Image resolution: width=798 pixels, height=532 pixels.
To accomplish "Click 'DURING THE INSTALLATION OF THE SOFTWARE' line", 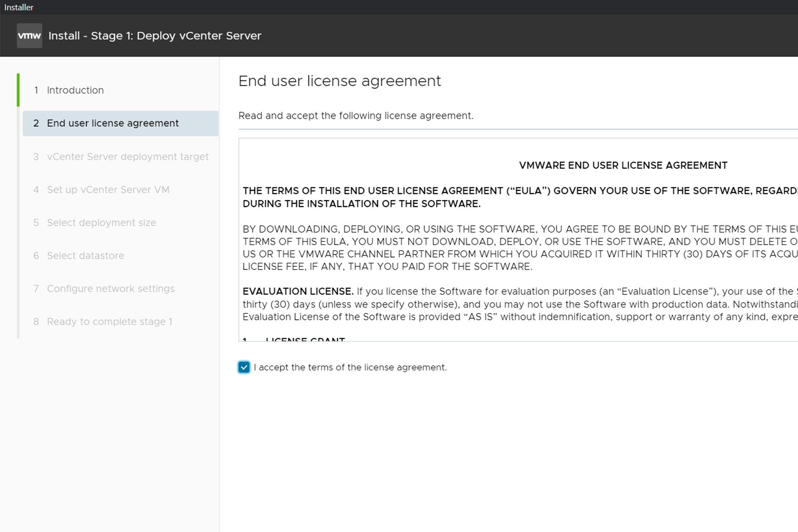I will [x=362, y=204].
